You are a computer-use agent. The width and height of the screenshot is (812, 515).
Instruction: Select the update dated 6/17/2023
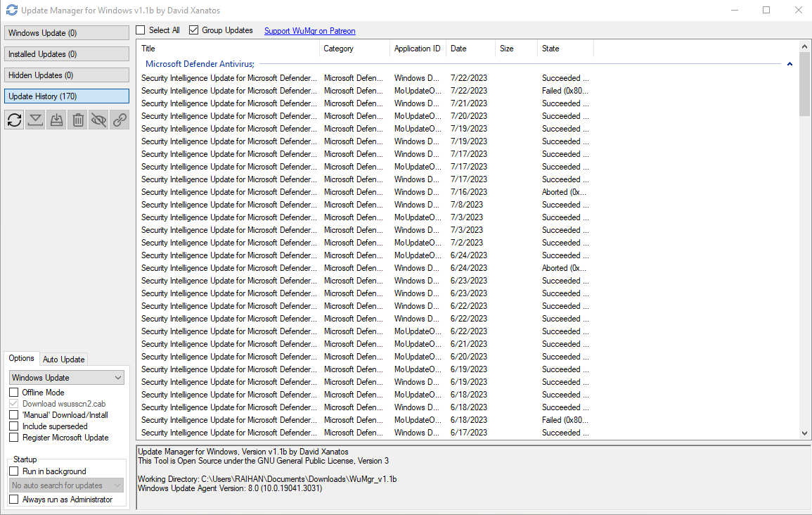pyautogui.click(x=365, y=433)
